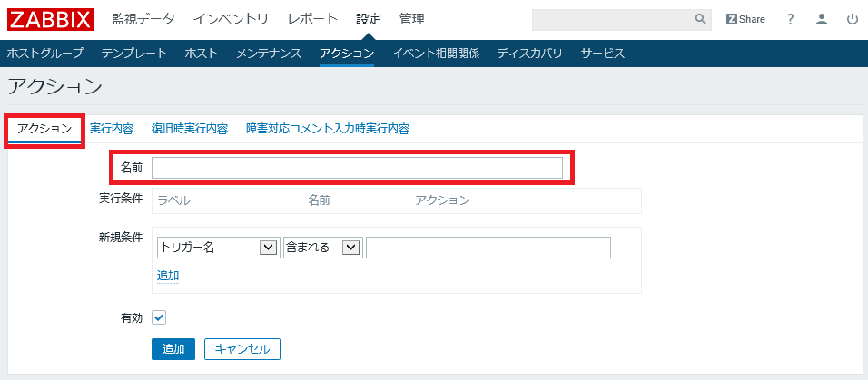Screen dimensions: 868x380
Task: Click the 追加 link under new condition
Action: tap(168, 275)
